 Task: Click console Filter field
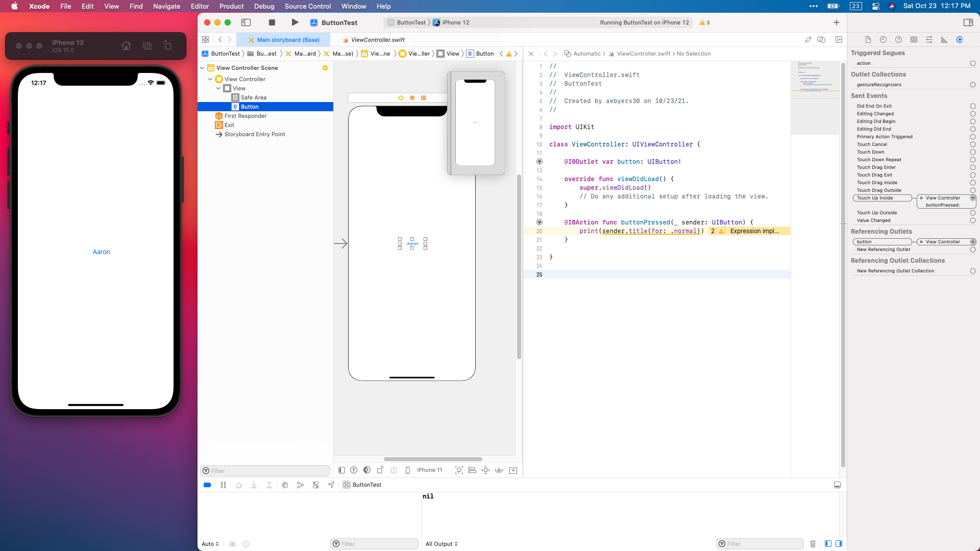[x=760, y=544]
